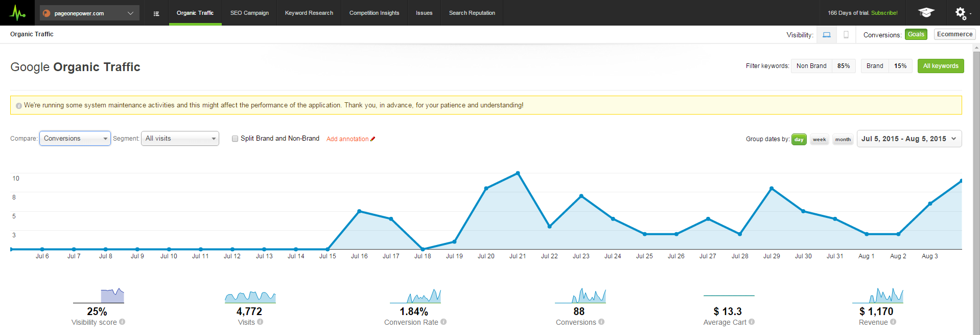Click the red pencil annotation icon

373,139
